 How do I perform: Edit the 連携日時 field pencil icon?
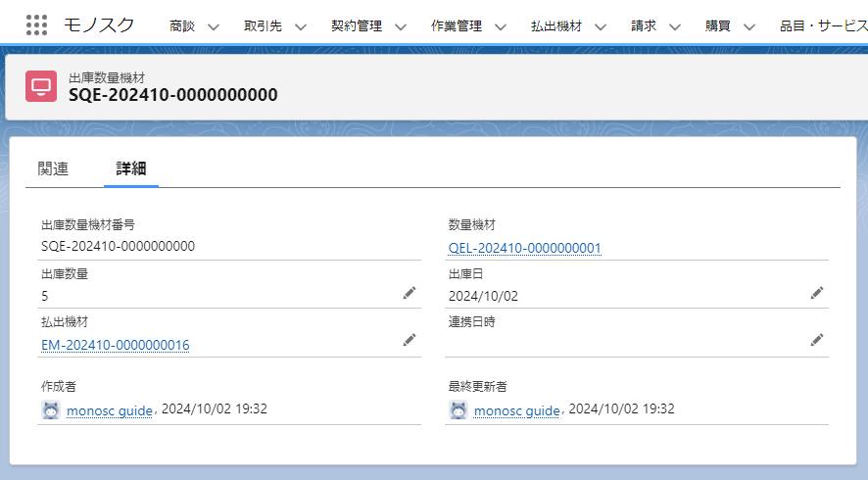[x=816, y=340]
